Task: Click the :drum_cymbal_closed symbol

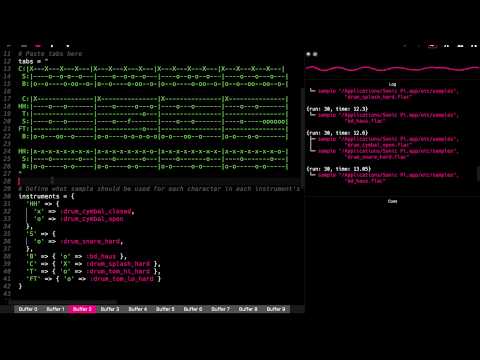Action: 97,211
